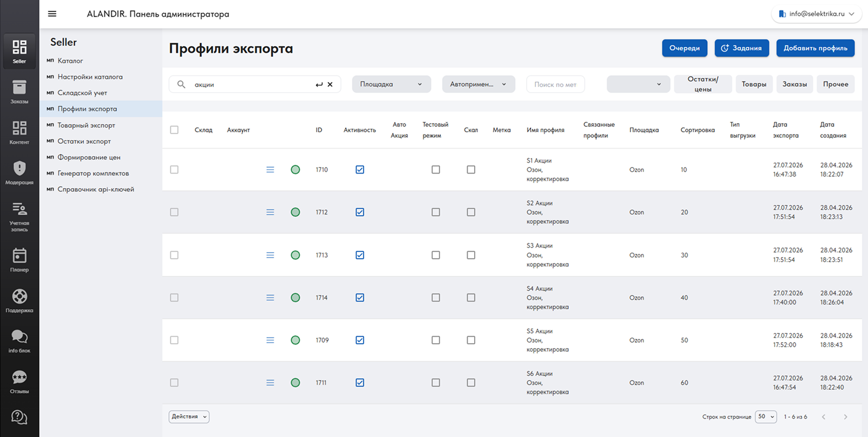Uncheck the Активность checkbox for profile 1709
Screen dimensions: 868x437
coord(360,340)
